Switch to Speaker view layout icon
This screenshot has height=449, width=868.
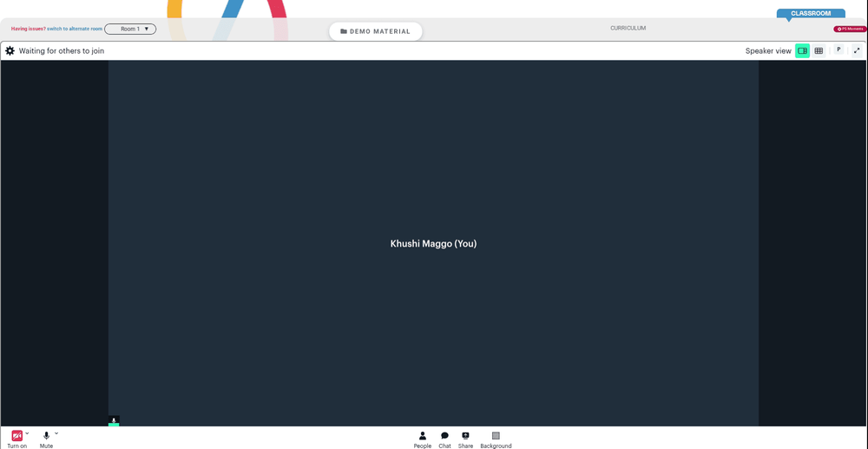point(802,51)
